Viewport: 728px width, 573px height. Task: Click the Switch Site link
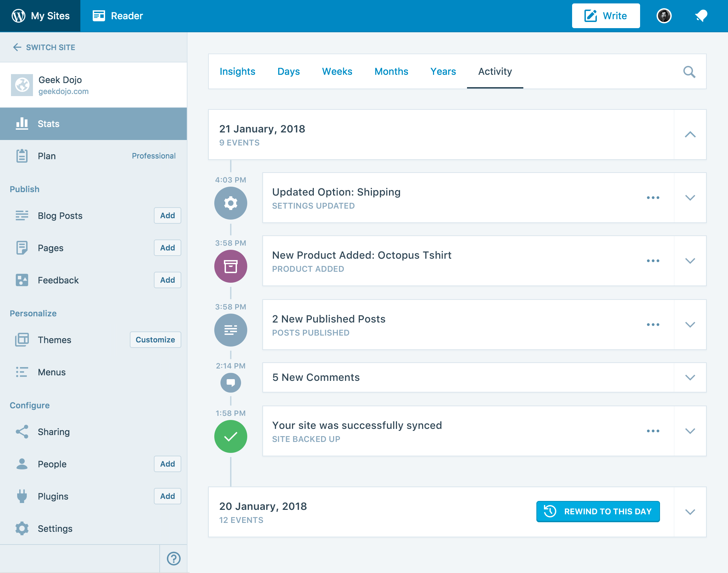coord(44,47)
